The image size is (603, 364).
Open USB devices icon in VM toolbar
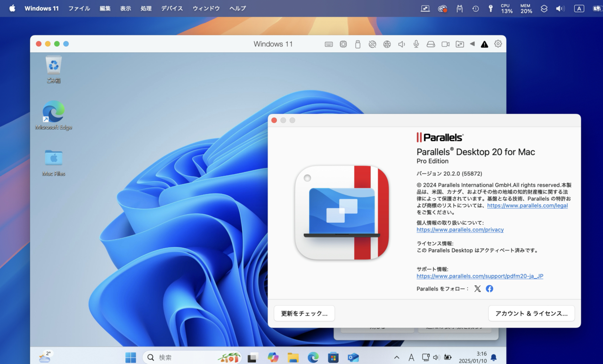(x=358, y=44)
